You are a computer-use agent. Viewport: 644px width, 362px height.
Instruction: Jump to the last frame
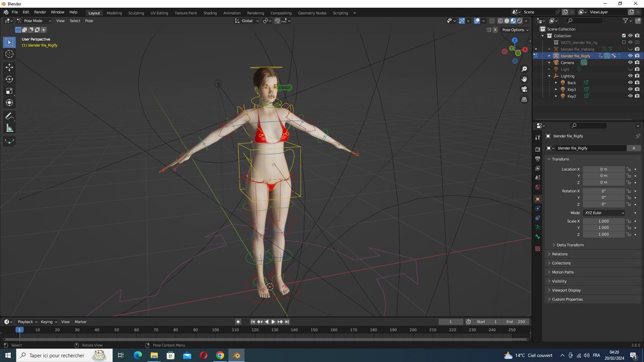pyautogui.click(x=287, y=322)
